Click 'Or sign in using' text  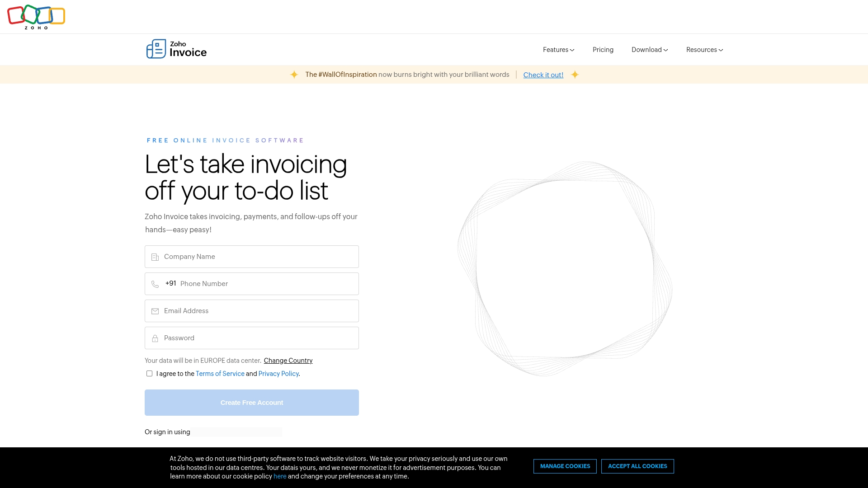pyautogui.click(x=167, y=432)
